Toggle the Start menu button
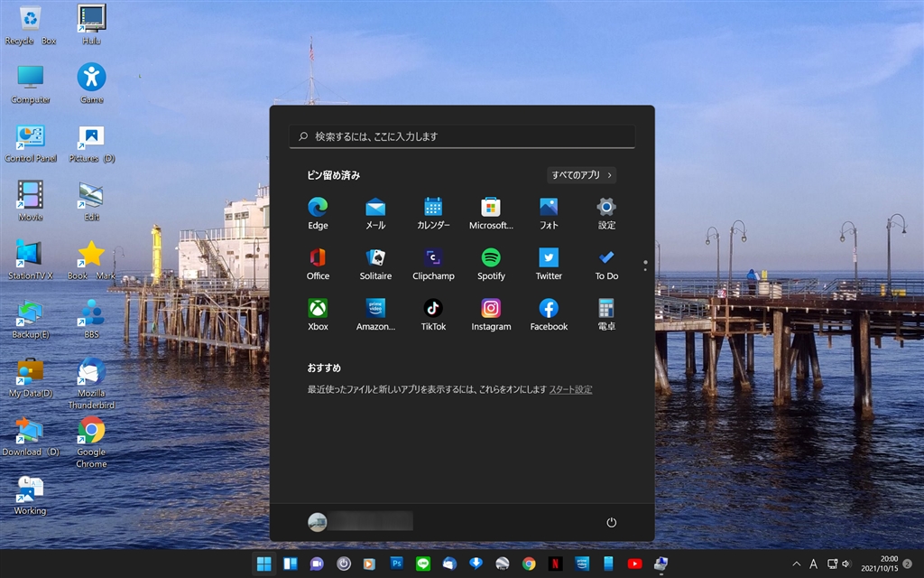Image resolution: width=924 pixels, height=578 pixels. coord(263,564)
